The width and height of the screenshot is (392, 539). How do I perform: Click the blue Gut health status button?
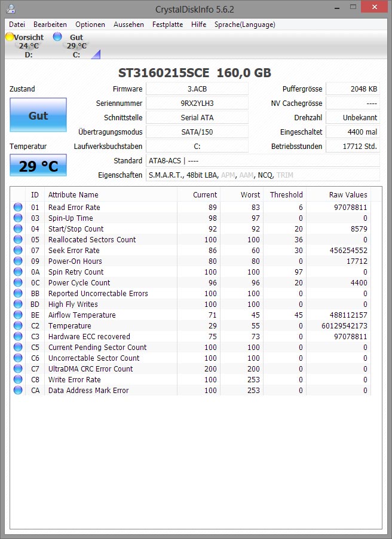pyautogui.click(x=38, y=115)
